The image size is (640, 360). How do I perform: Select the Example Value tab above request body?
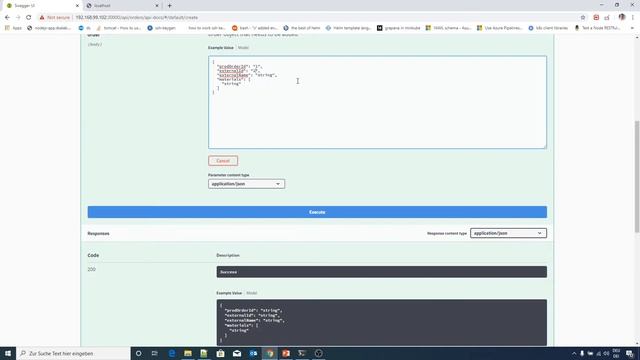pos(221,48)
